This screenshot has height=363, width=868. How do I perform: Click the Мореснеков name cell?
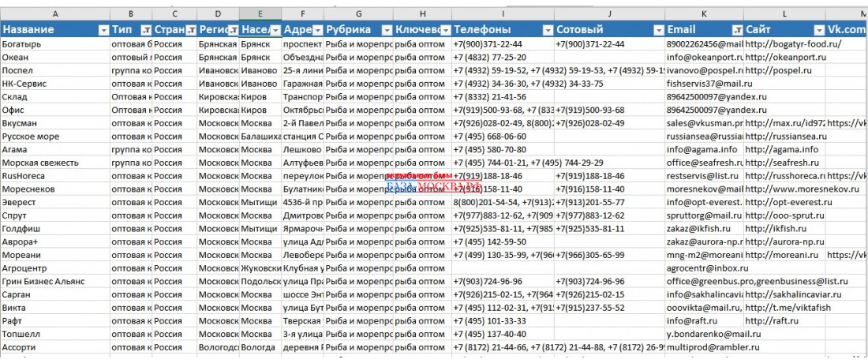coord(54,189)
